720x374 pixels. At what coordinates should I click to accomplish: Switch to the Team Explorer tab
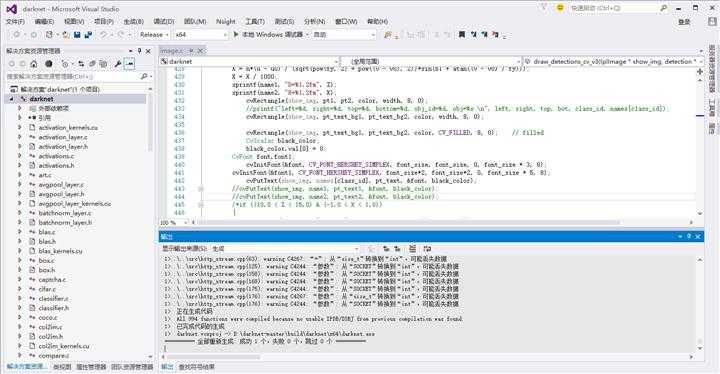[x=132, y=367]
